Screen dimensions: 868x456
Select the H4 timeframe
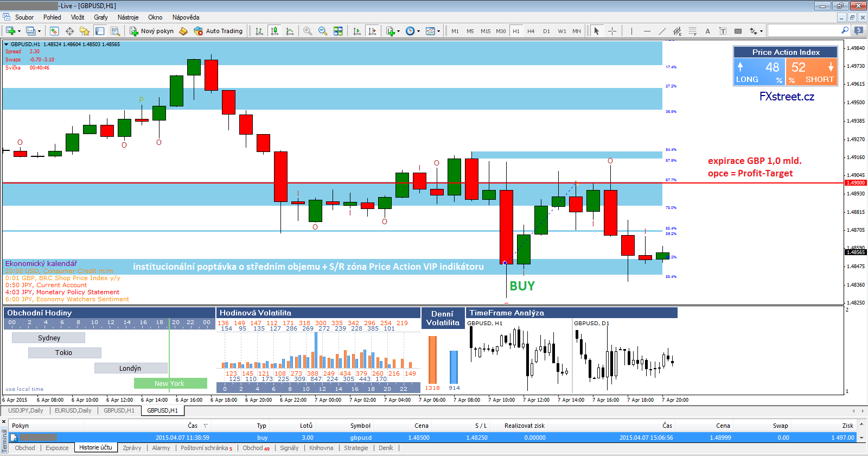(x=531, y=31)
